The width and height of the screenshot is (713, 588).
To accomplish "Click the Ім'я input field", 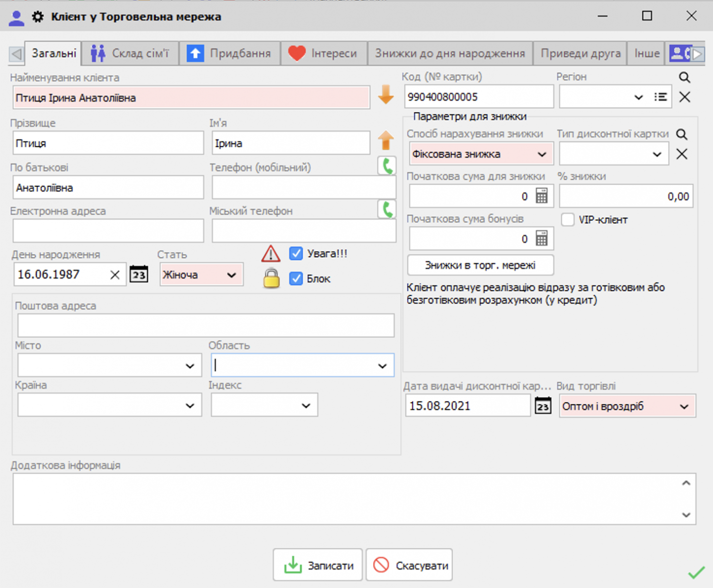I will (x=291, y=143).
